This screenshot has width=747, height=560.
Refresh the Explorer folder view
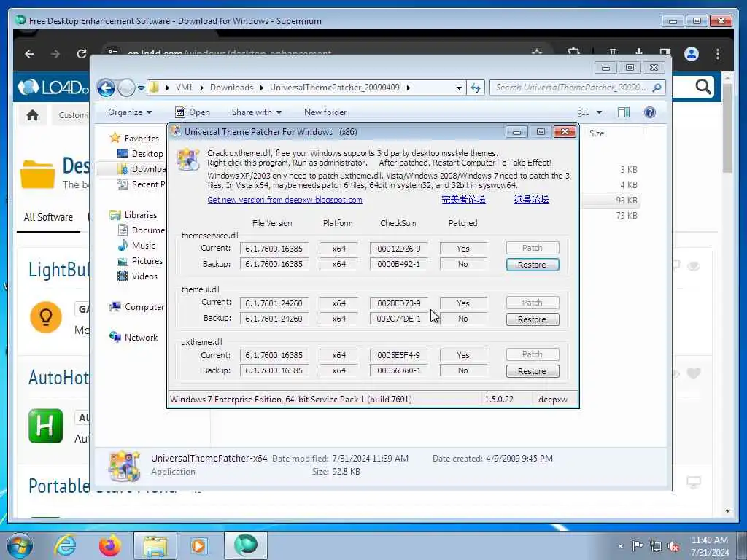pyautogui.click(x=476, y=87)
